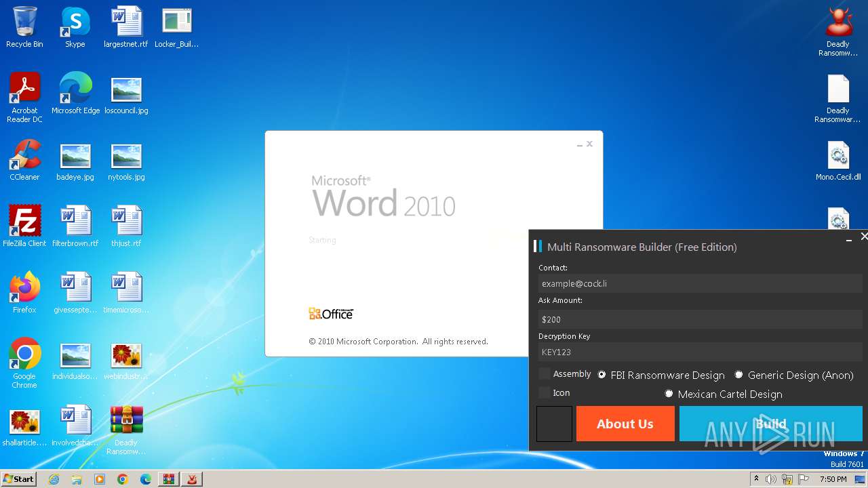868x488 pixels.
Task: Open Internet Explorer from the taskbar
Action: coord(54,479)
